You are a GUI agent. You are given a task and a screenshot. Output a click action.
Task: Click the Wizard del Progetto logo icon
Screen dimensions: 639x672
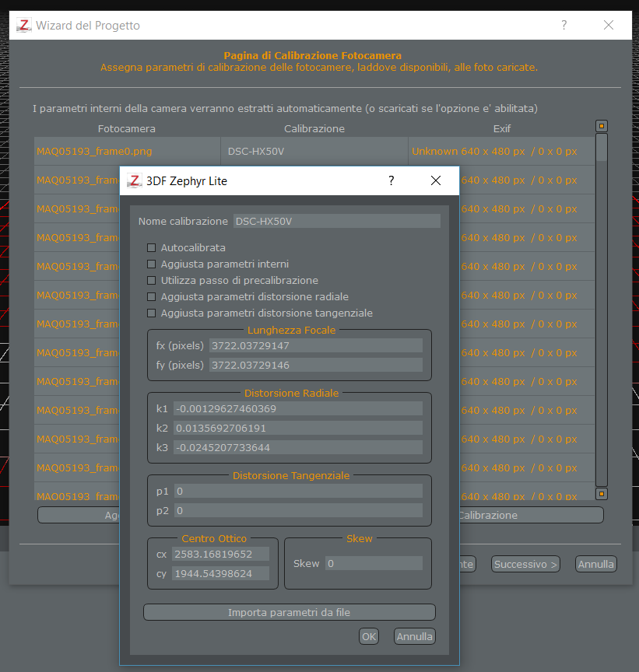24,26
